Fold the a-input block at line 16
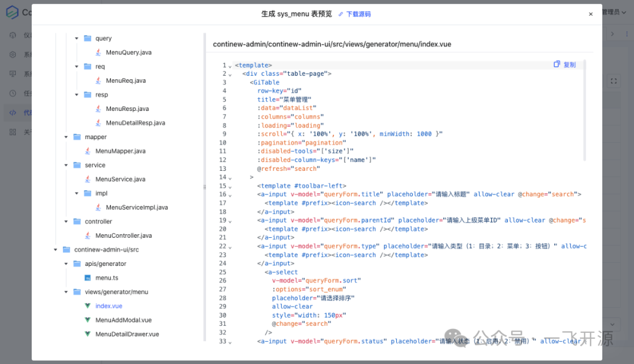Image resolution: width=634 pixels, height=364 pixels. pos(230,195)
